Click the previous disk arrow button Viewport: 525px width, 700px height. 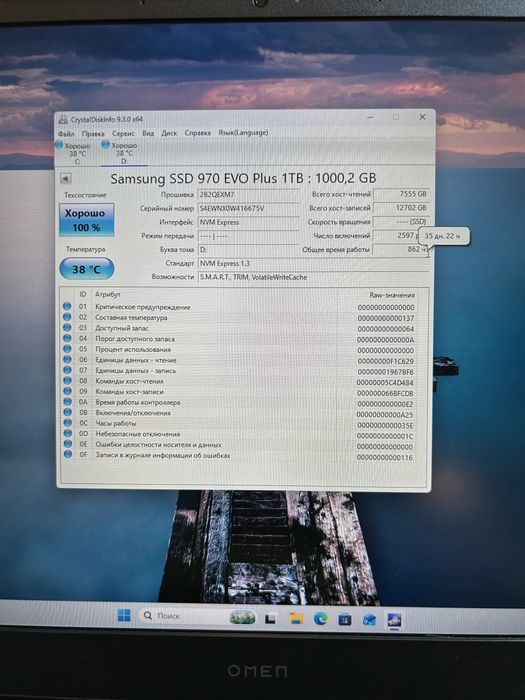(65, 179)
